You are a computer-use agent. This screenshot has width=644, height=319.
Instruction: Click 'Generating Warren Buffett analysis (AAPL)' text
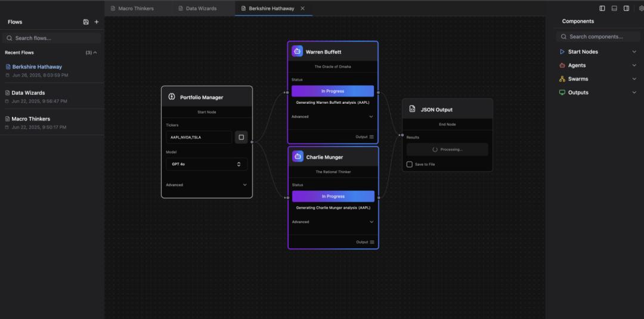333,103
